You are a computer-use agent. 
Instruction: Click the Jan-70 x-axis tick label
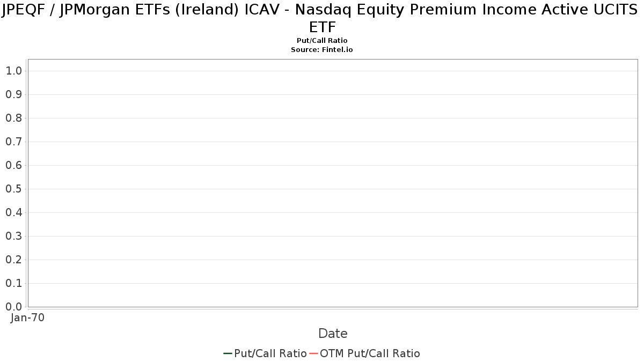coord(28,317)
